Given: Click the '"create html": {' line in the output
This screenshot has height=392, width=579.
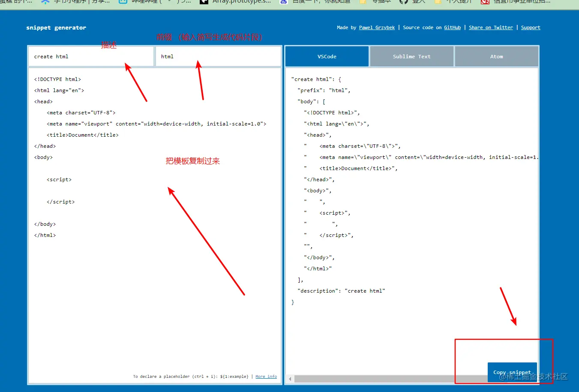Looking at the screenshot, I should (316, 79).
